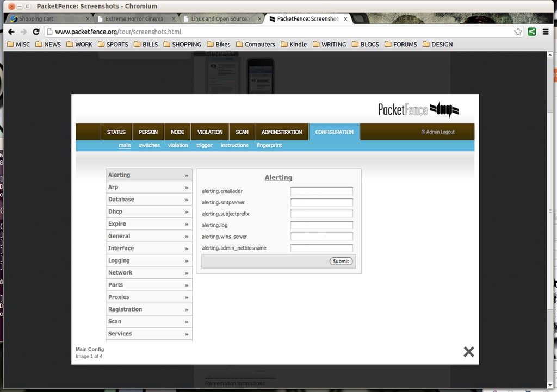This screenshot has height=392, width=557.
Task: Click the PacketFence logo
Action: pyautogui.click(x=418, y=109)
